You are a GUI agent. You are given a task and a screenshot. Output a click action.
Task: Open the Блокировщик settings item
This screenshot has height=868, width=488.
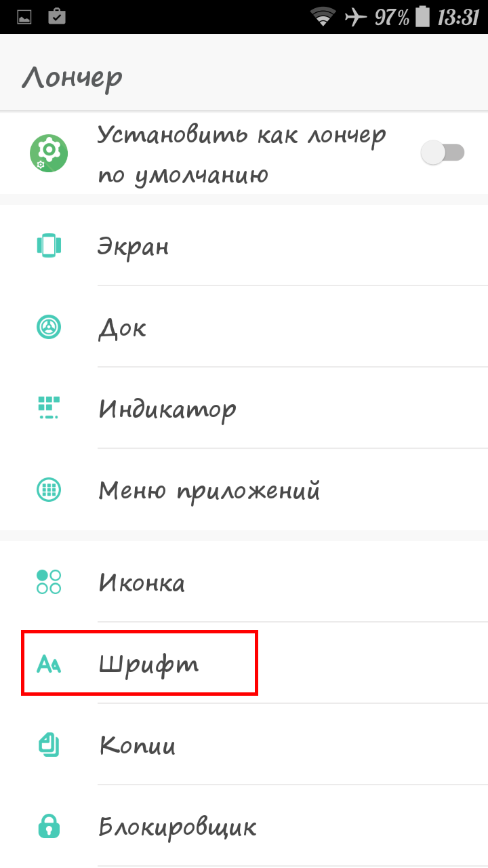(x=244, y=826)
